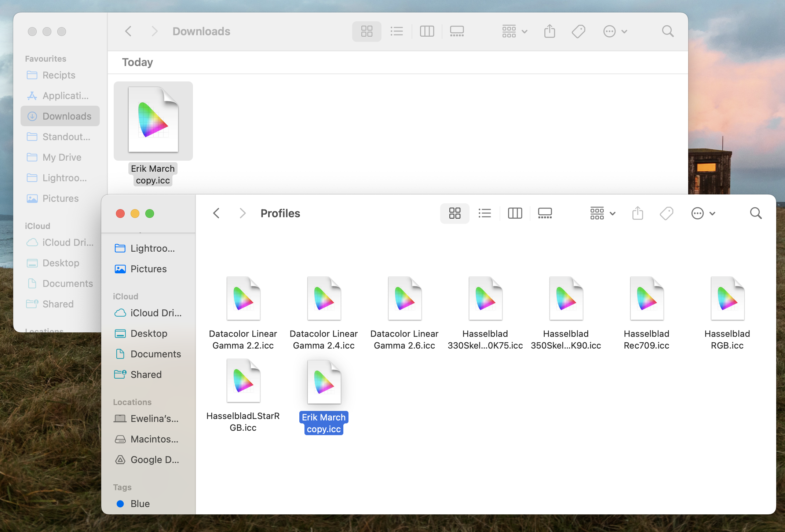Select Hasselblad 330Skel...0K75.icc file

pos(485,314)
